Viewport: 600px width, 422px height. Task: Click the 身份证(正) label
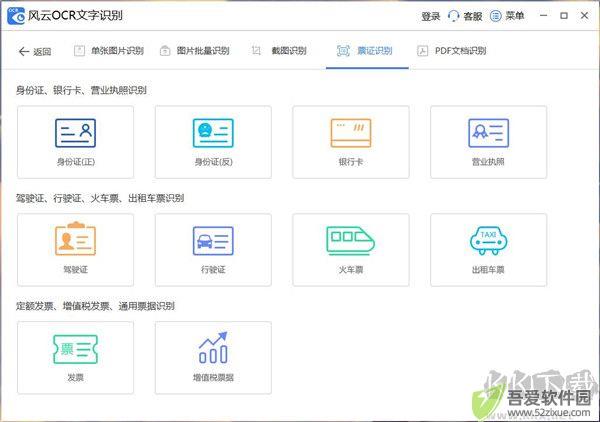pyautogui.click(x=76, y=162)
